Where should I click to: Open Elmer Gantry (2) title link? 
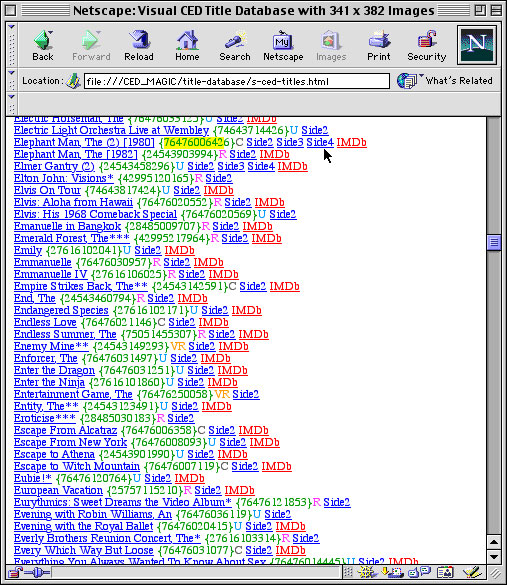[54, 166]
